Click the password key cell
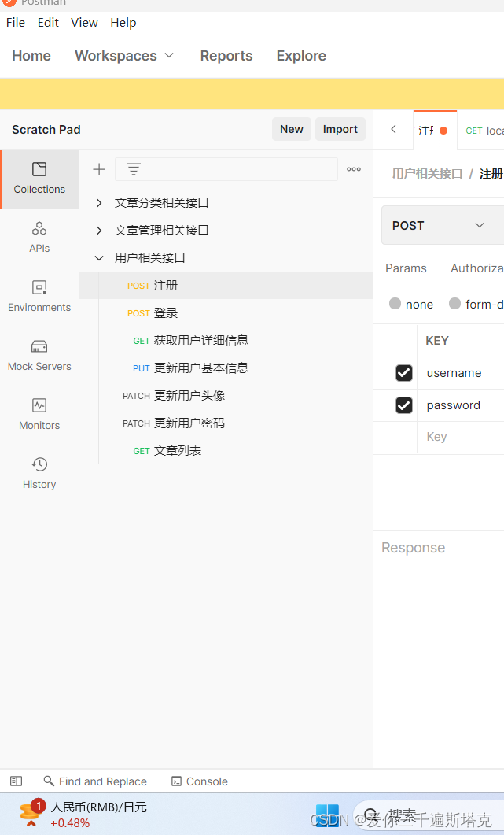Screen dimensions: 504x835 pos(460,405)
